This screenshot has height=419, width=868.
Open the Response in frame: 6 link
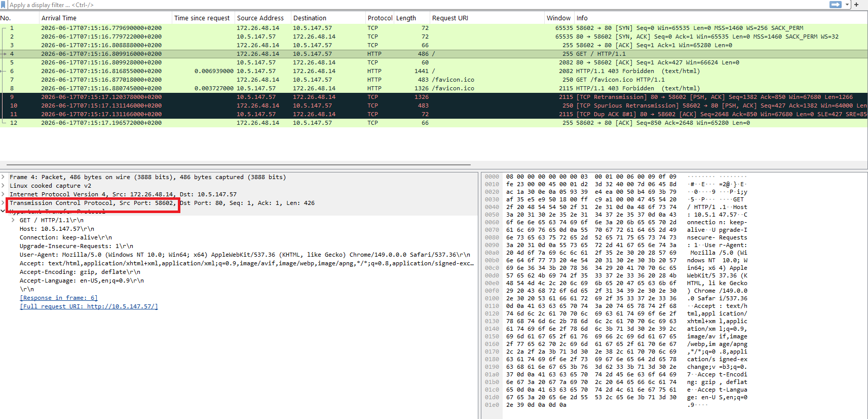tap(59, 298)
